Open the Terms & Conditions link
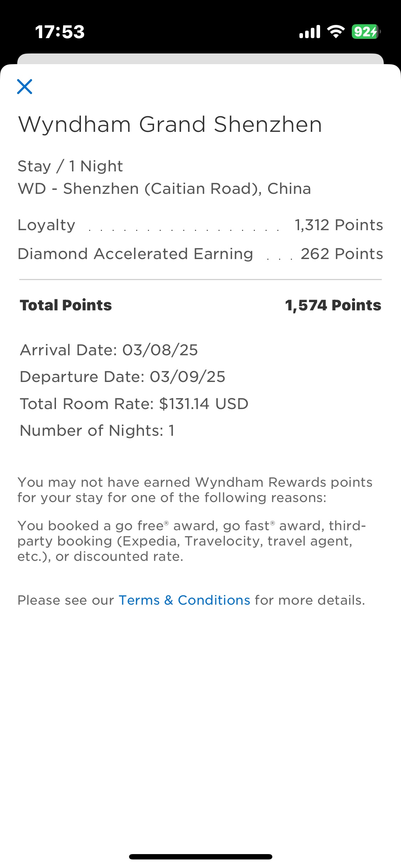 (184, 600)
